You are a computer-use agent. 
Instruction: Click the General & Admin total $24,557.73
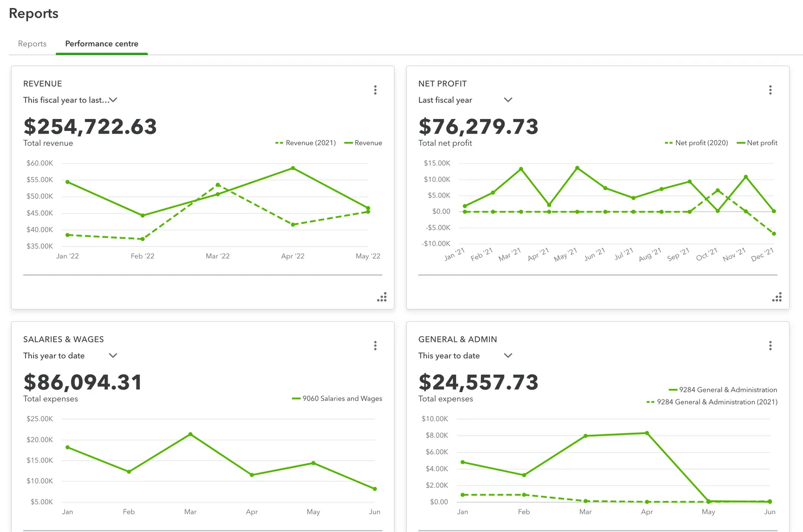tap(478, 382)
